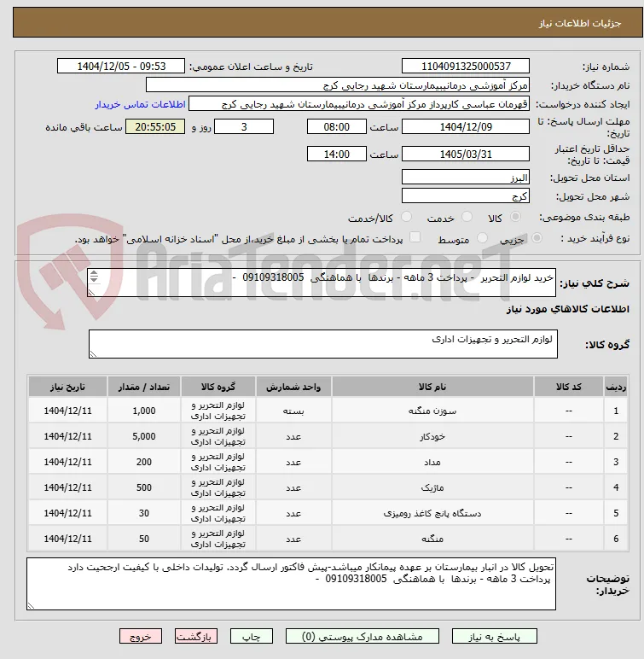Select the متوسط purchase type radio
Viewport: 644px width, 659px height.
482,238
